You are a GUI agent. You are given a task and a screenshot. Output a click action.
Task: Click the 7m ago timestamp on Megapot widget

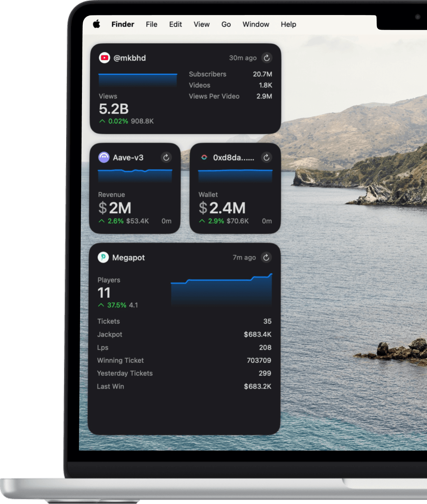244,258
